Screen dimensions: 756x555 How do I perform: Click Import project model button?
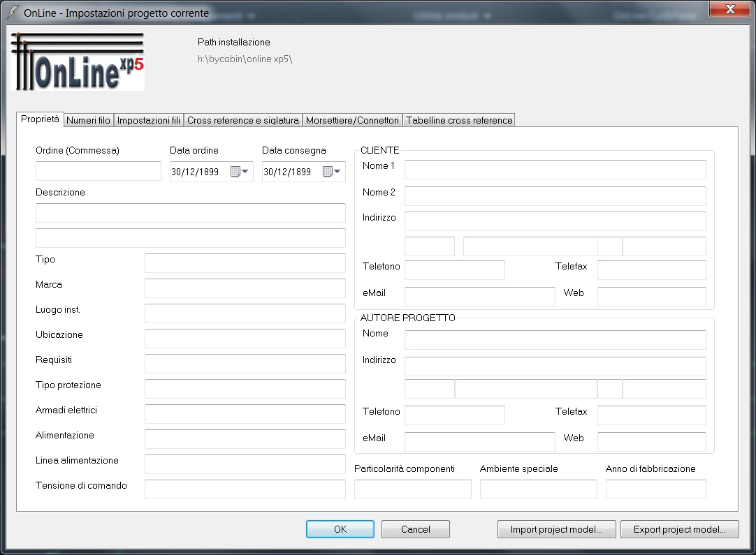tap(556, 529)
